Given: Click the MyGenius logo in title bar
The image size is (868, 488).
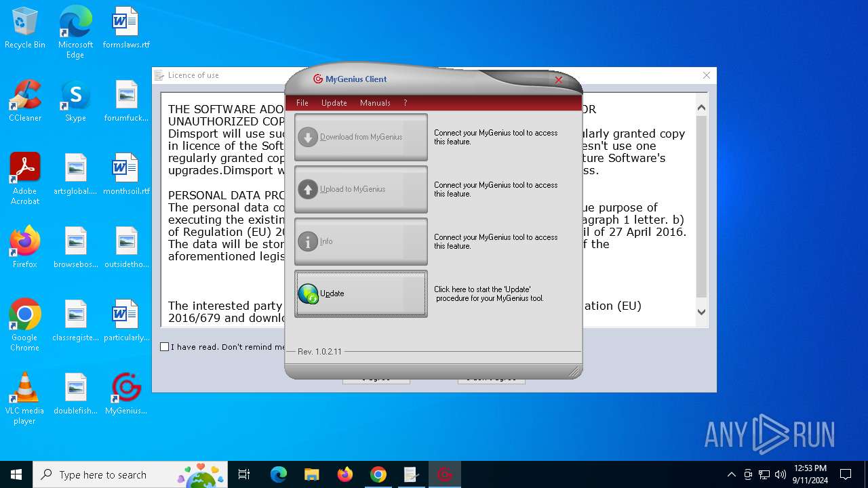Looking at the screenshot, I should 318,79.
